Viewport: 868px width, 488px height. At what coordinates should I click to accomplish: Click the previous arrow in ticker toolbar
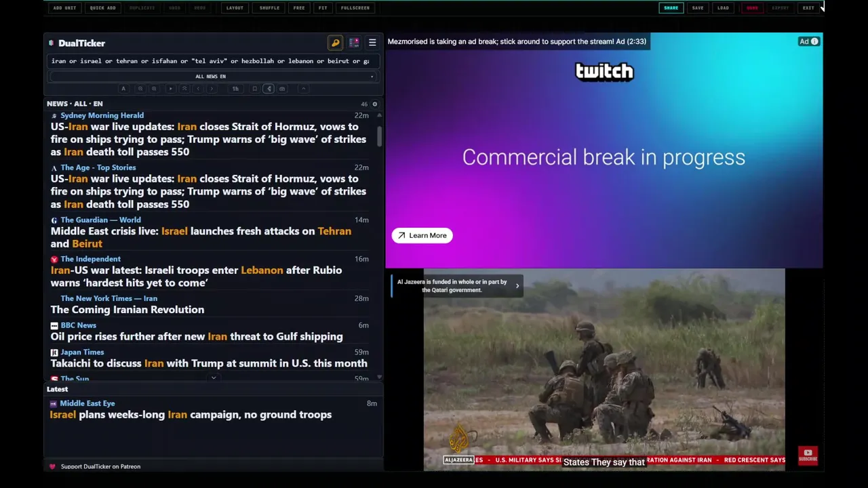(198, 89)
